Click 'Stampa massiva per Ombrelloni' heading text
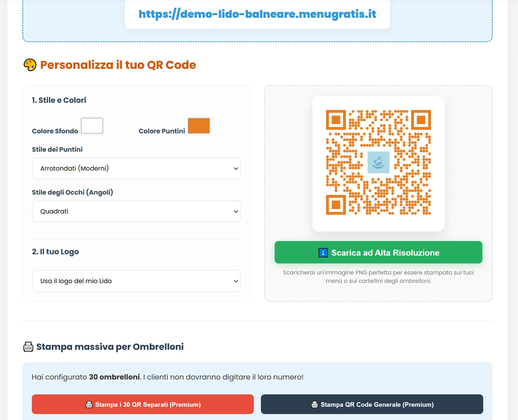 pos(110,347)
